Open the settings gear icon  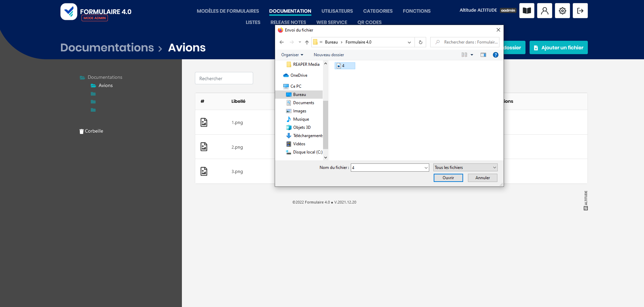[562, 11]
